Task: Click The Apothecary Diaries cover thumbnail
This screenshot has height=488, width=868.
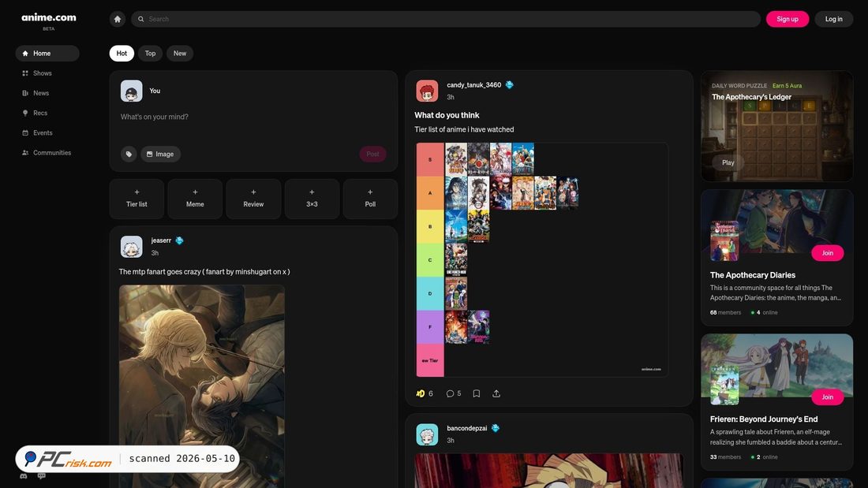Action: 724,241
